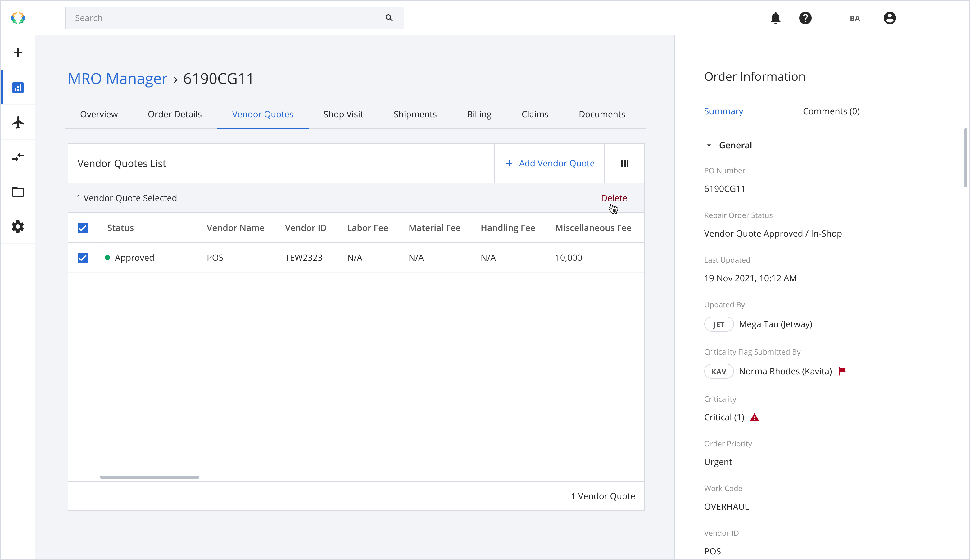
Task: Switch to the Overview tab
Action: pos(99,114)
